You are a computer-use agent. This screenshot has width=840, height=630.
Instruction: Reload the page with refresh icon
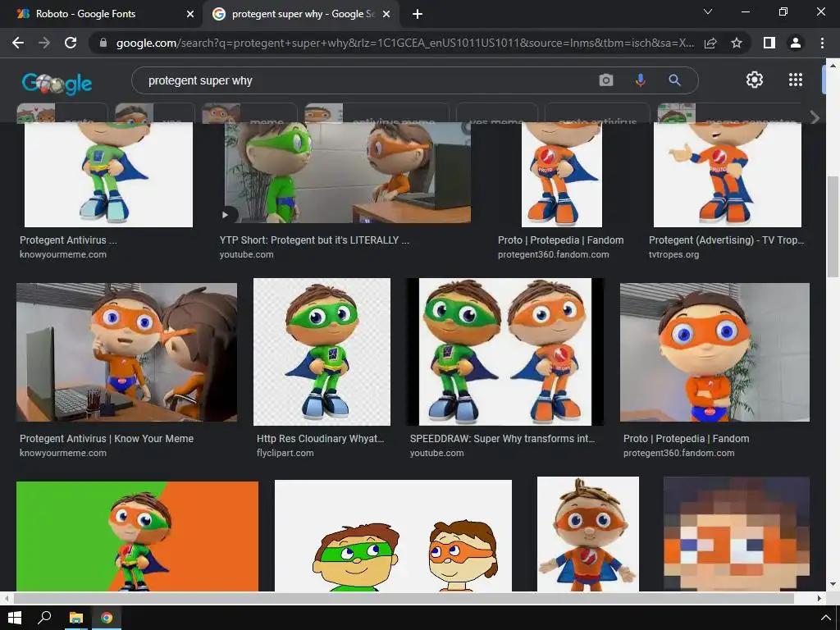(x=71, y=43)
